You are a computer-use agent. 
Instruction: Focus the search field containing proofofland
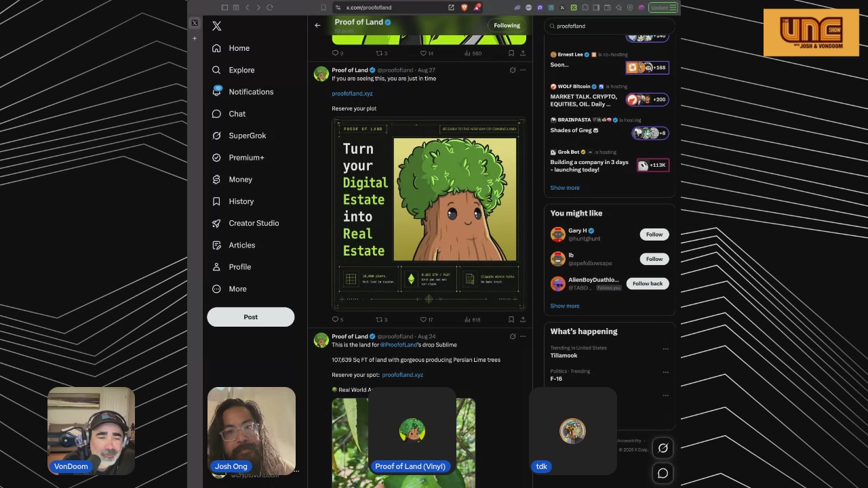(609, 26)
